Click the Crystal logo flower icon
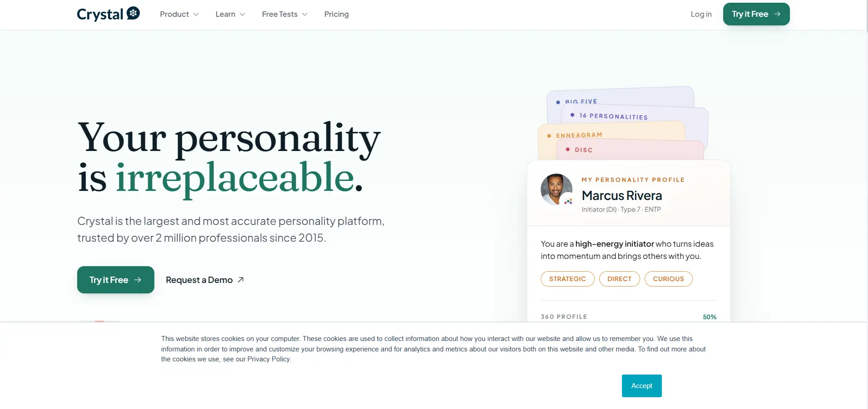 click(133, 13)
